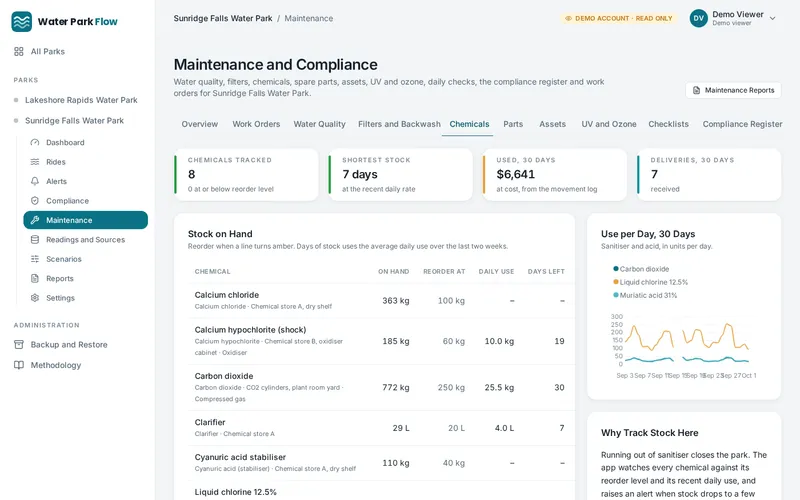Open Backup and Restore
This screenshot has height=500, width=800.
coord(69,344)
